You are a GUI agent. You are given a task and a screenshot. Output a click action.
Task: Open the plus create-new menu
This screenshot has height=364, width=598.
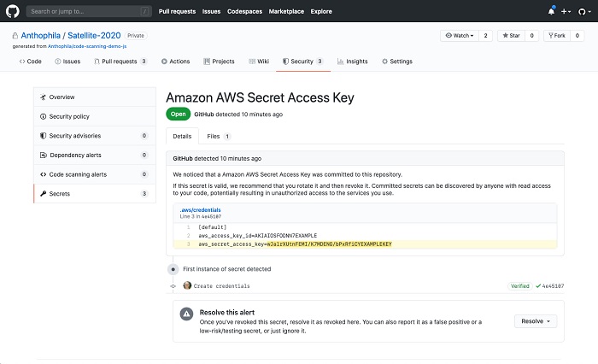point(566,12)
